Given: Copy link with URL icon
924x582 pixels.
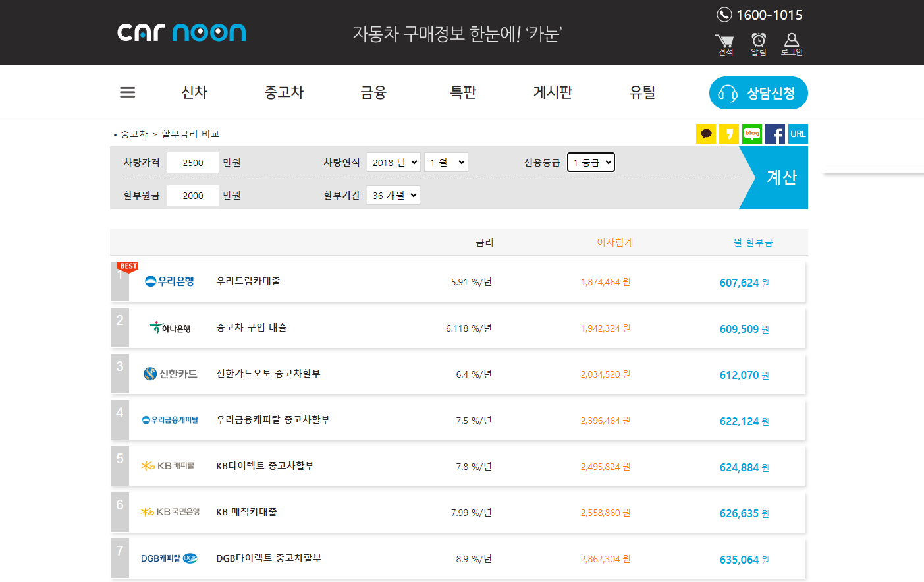Looking at the screenshot, I should coord(798,134).
